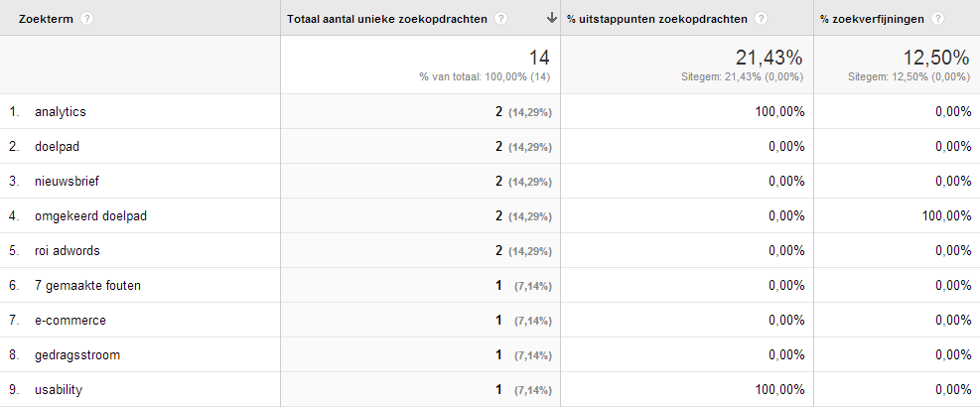The height and width of the screenshot is (407, 980).
Task: Sort by Totaal aantal unieke zoekopdrachten header
Action: (387, 19)
